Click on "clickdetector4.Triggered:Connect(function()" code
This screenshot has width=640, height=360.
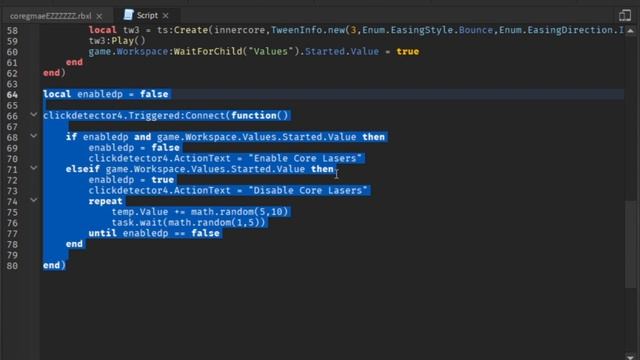point(166,116)
